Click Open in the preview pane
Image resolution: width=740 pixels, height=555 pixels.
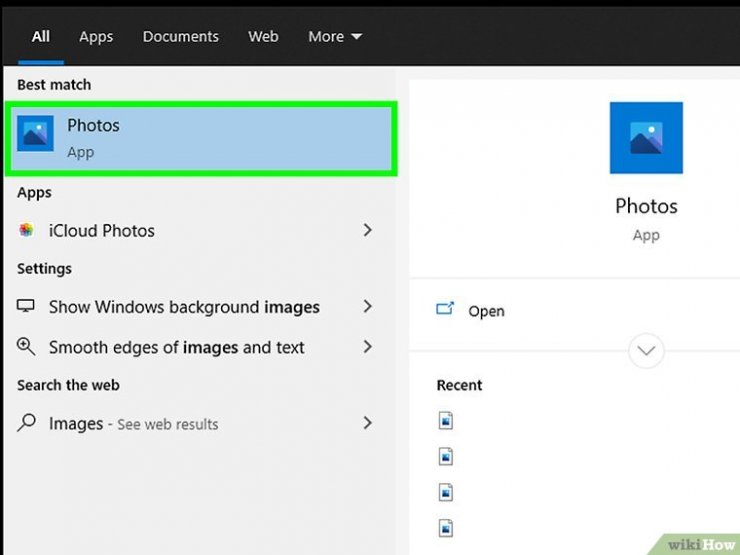tap(486, 311)
